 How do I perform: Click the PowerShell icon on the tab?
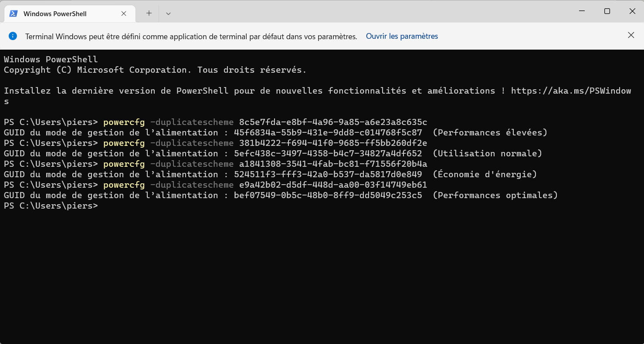tap(14, 13)
